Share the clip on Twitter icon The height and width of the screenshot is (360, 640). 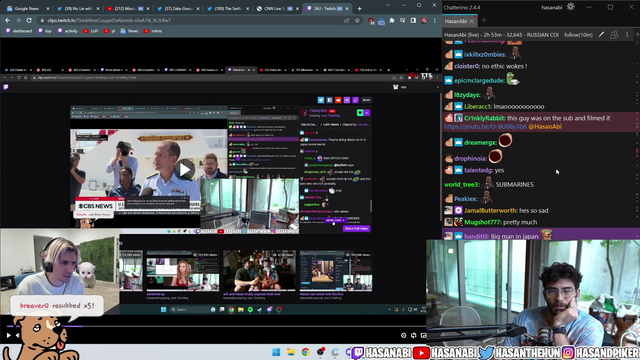point(321,100)
